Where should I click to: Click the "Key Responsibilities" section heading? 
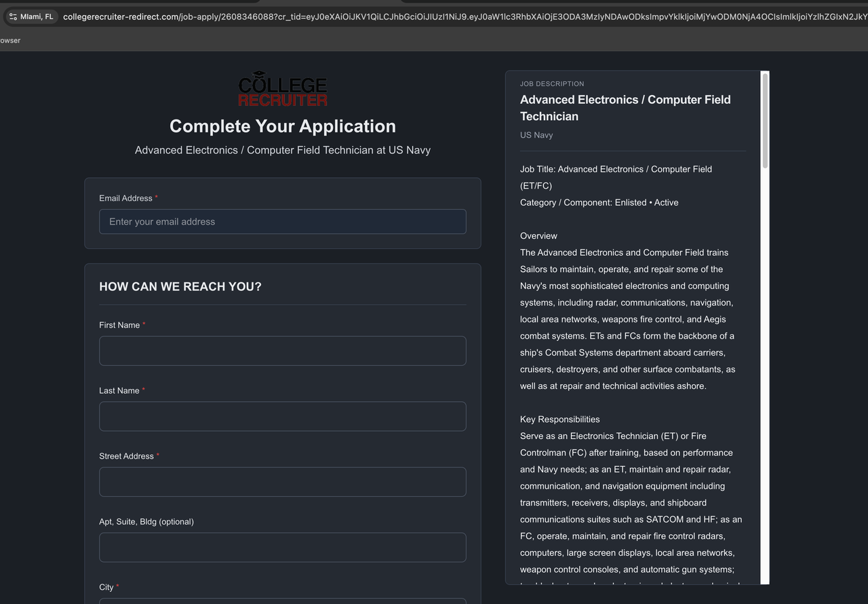click(560, 419)
